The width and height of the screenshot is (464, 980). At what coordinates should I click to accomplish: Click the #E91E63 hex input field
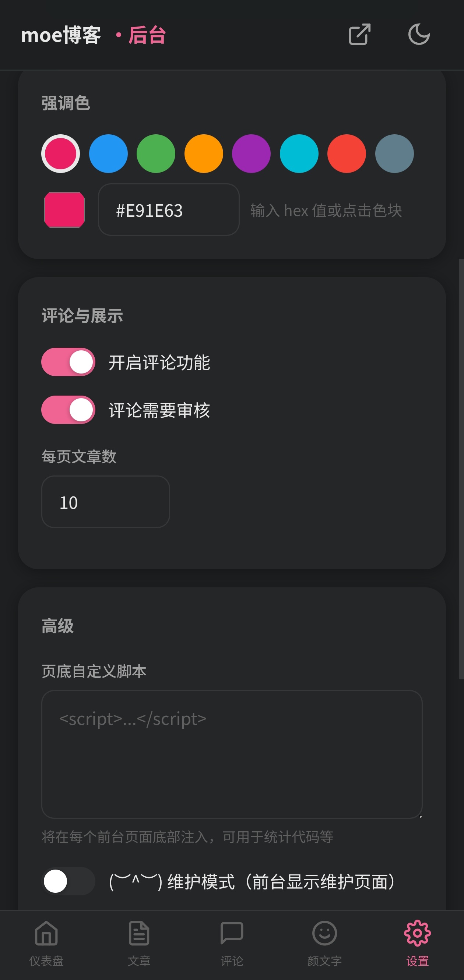pyautogui.click(x=169, y=210)
